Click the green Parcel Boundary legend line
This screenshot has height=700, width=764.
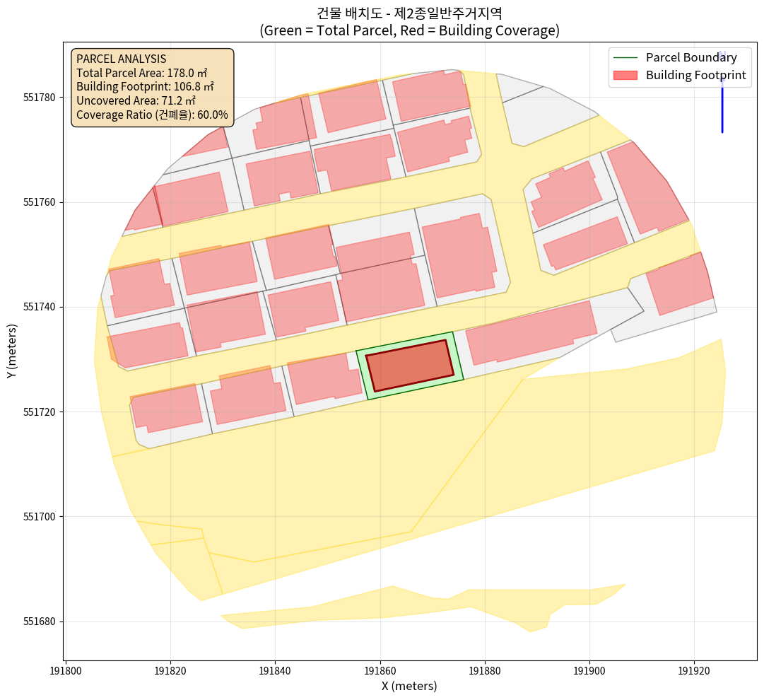coord(625,58)
